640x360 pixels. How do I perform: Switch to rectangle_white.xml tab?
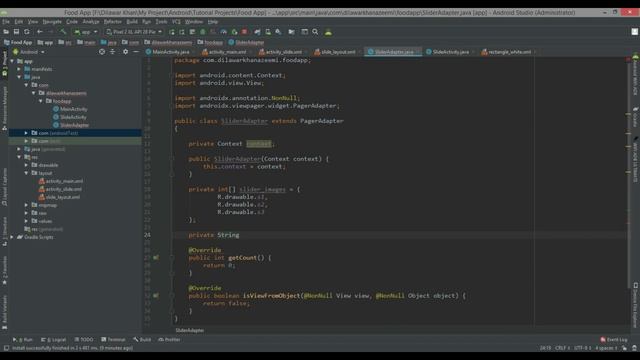point(509,52)
